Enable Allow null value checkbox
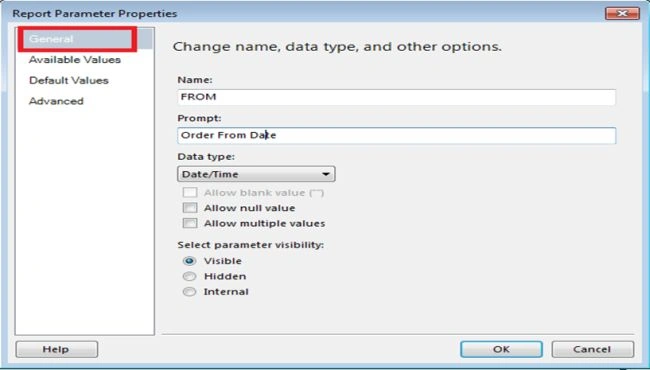This screenshot has width=650, height=370. coord(190,208)
